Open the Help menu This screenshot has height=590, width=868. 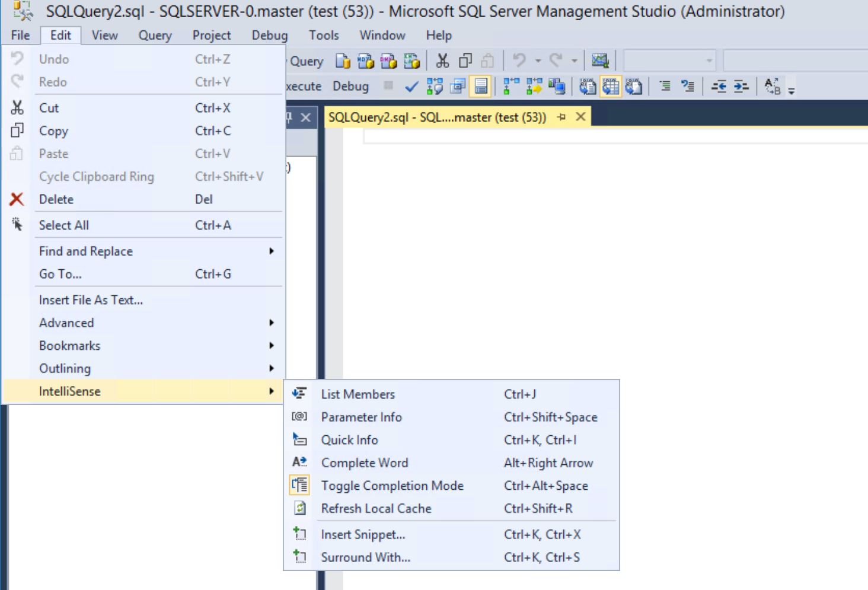tap(439, 35)
